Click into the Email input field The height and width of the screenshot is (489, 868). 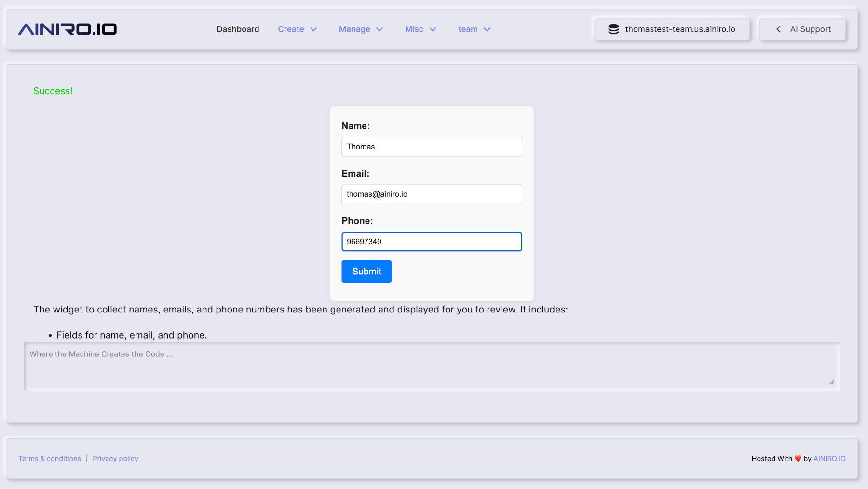point(432,194)
